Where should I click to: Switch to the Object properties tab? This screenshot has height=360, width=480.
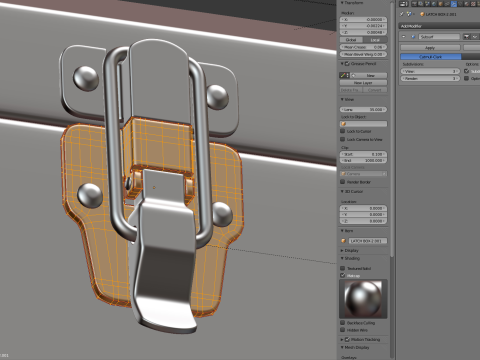441,4
